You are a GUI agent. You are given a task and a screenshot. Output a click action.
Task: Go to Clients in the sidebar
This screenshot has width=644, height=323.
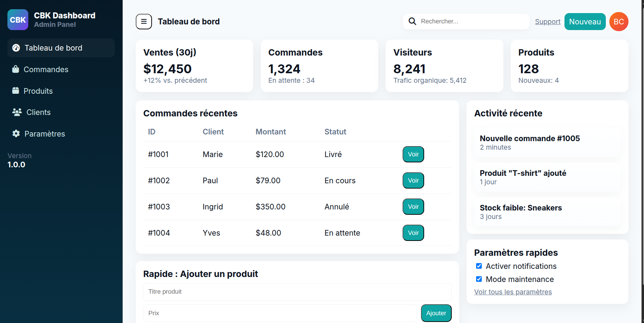[38, 112]
